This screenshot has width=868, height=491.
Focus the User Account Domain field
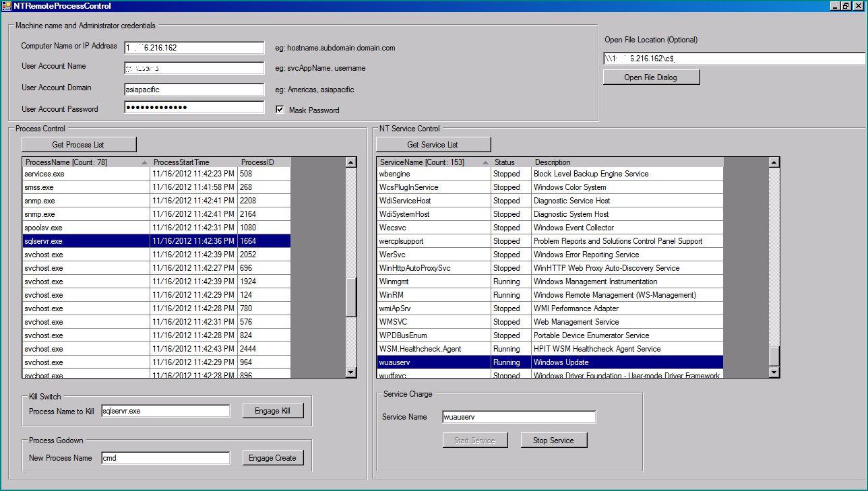pyautogui.click(x=194, y=90)
